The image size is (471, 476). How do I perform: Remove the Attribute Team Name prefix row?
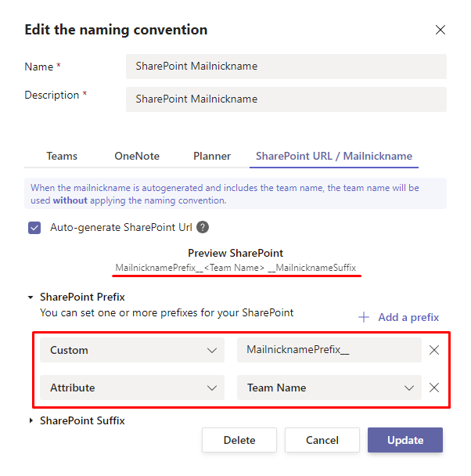(434, 388)
